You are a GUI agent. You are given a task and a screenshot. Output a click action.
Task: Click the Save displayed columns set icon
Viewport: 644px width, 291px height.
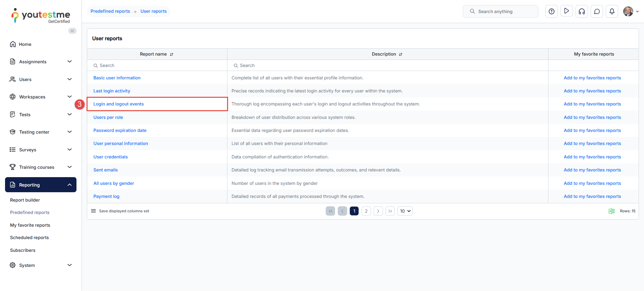94,211
